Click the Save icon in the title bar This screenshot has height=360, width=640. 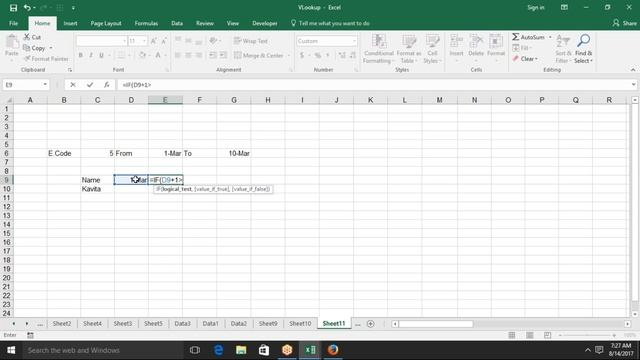click(x=13, y=7)
